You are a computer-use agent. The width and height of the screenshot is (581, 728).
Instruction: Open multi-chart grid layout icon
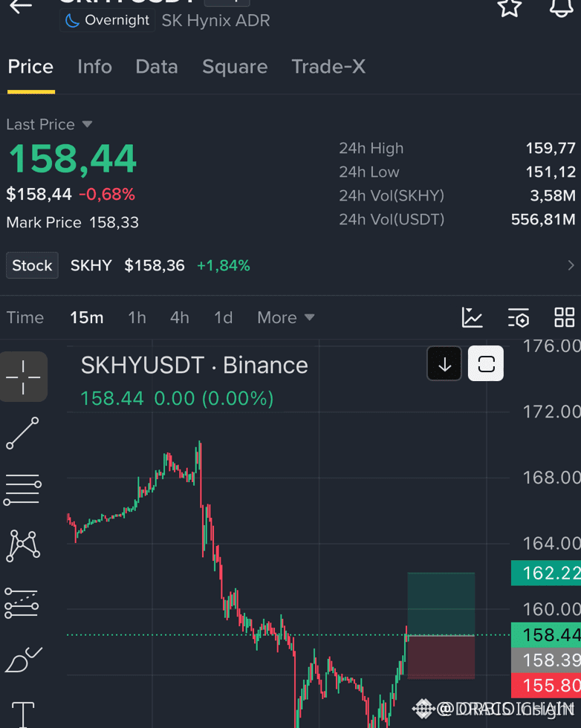click(564, 318)
